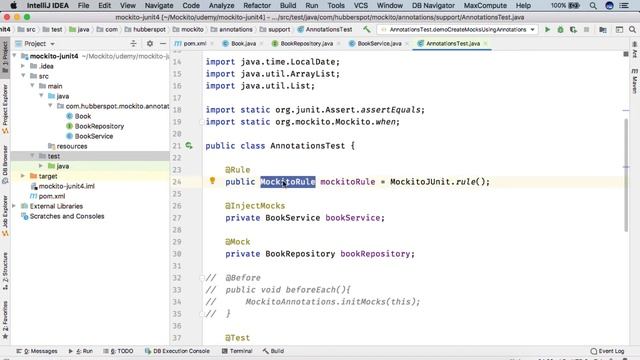Open the layout window icon beside Search Everywhere
Image resolution: width=640 pixels, height=360 pixels.
pyautogui.click(x=619, y=29)
